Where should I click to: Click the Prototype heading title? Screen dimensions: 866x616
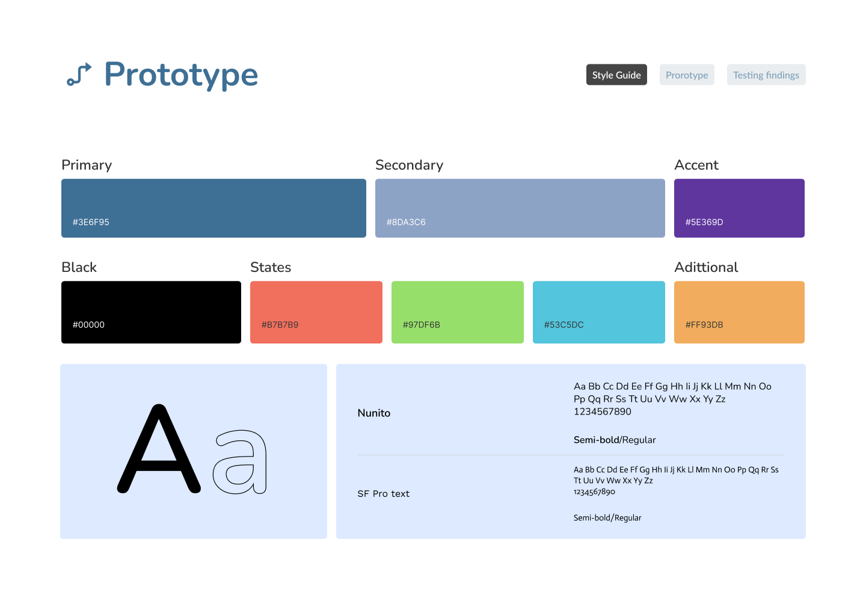[x=181, y=75]
